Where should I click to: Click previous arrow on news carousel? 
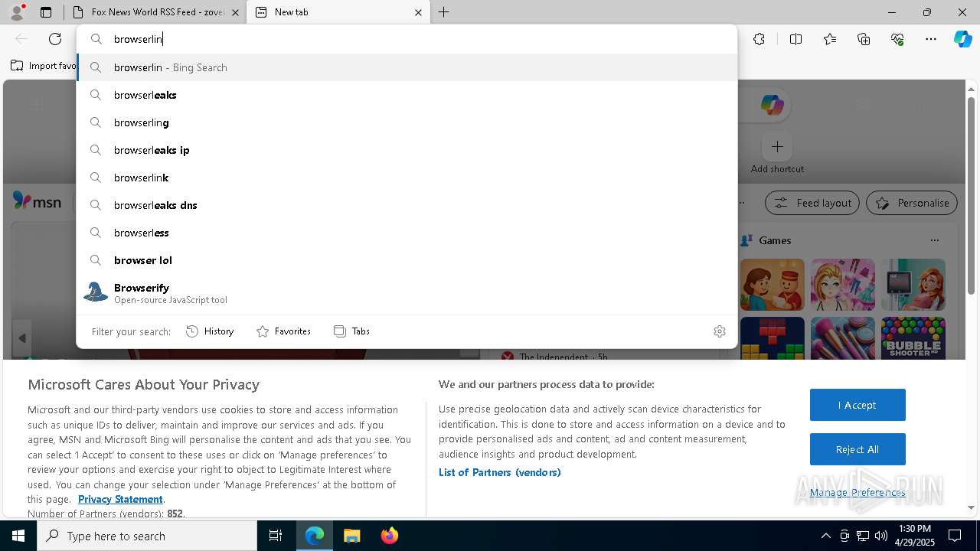22,338
